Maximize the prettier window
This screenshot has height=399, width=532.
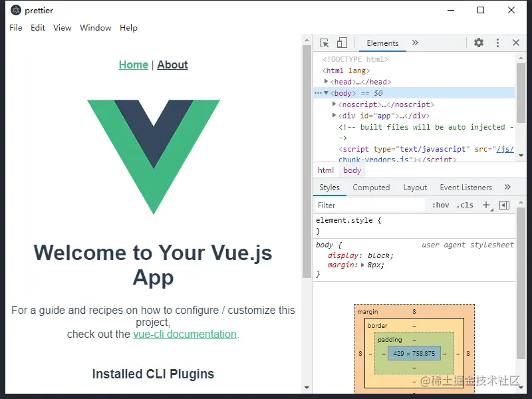(481, 10)
